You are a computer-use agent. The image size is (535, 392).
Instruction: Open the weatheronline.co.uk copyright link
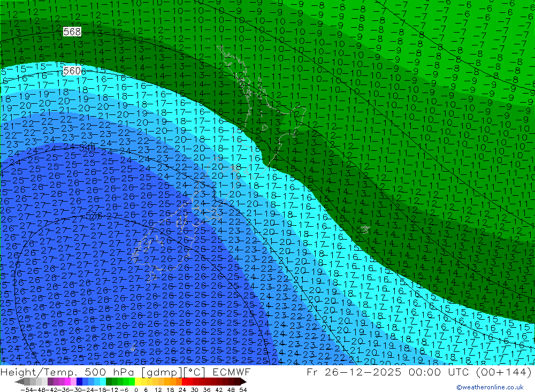coord(490,387)
